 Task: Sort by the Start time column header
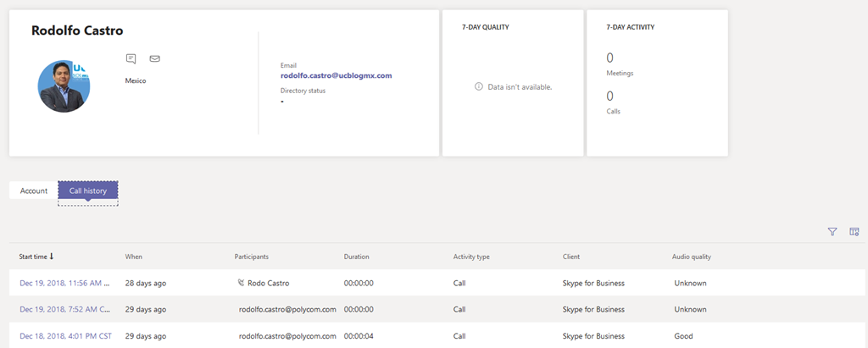point(33,256)
